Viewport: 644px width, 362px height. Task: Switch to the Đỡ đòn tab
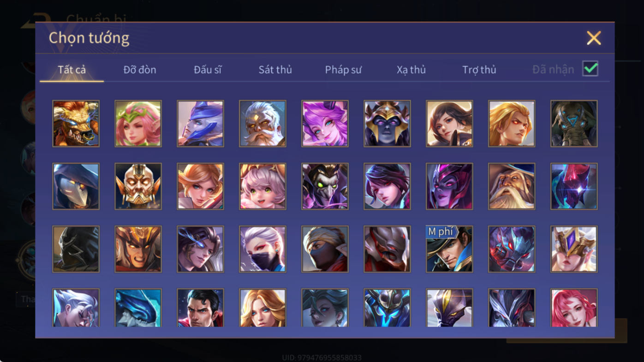[x=140, y=70]
